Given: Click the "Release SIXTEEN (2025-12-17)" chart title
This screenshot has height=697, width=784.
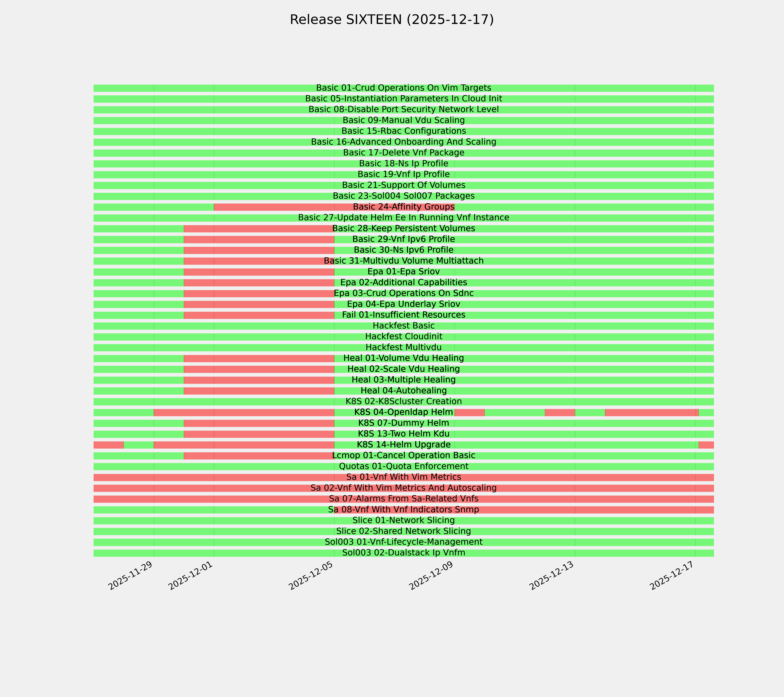Looking at the screenshot, I should coord(392,20).
